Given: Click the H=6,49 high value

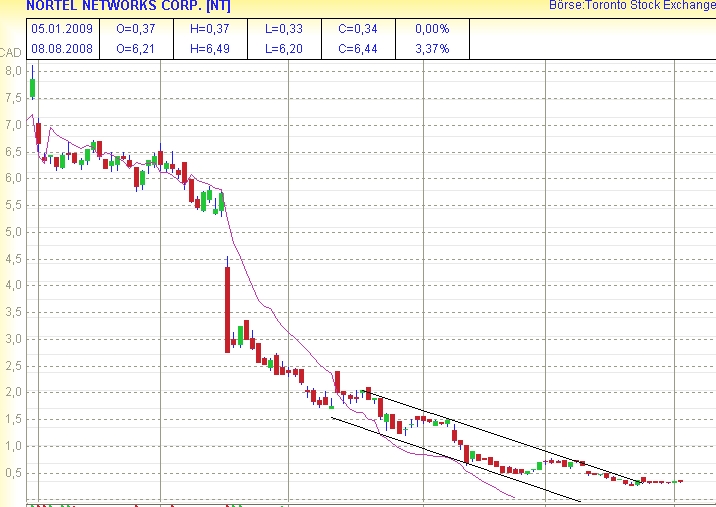Looking at the screenshot, I should 211,47.
